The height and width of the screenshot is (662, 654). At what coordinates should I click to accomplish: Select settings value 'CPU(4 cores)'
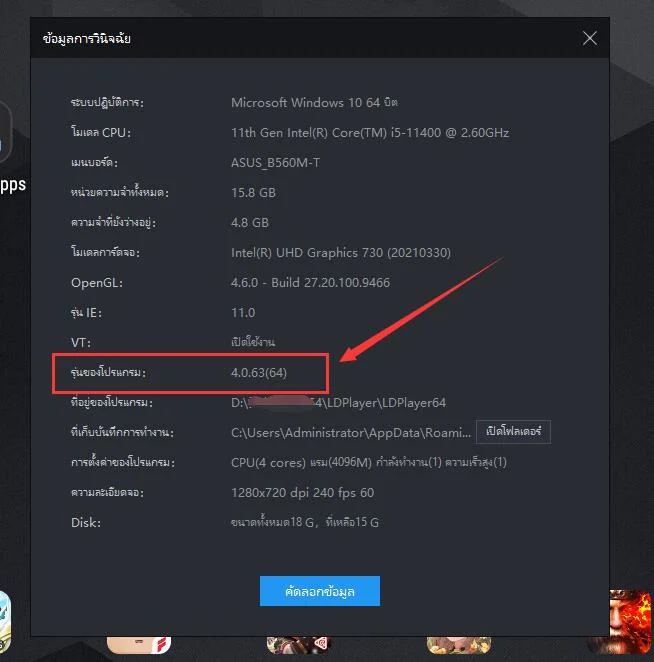(268, 463)
